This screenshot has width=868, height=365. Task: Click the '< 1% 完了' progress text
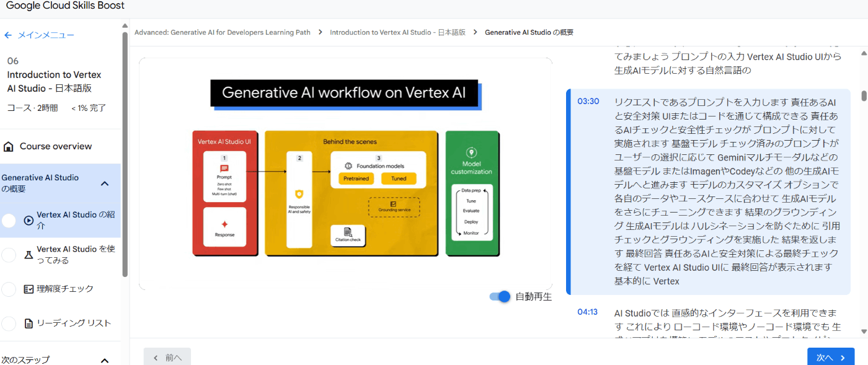click(x=89, y=108)
